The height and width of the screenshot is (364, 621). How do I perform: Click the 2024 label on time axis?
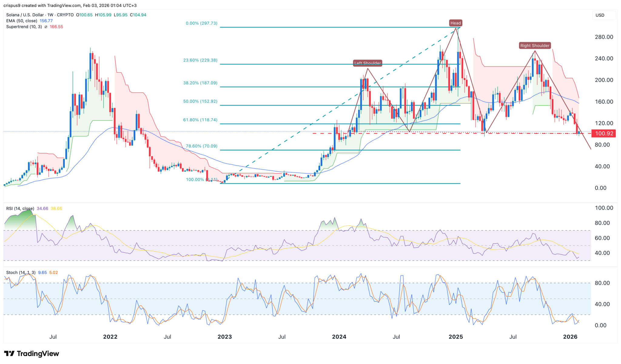click(339, 337)
